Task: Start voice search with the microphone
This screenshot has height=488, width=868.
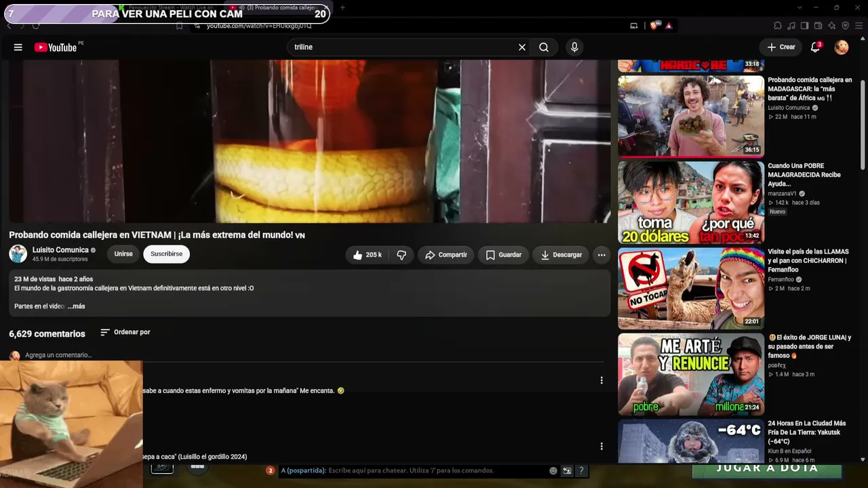Action: (x=574, y=47)
